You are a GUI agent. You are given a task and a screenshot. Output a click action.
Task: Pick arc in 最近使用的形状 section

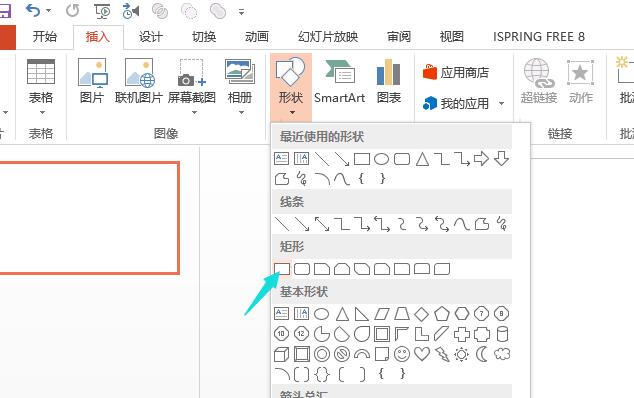point(322,178)
